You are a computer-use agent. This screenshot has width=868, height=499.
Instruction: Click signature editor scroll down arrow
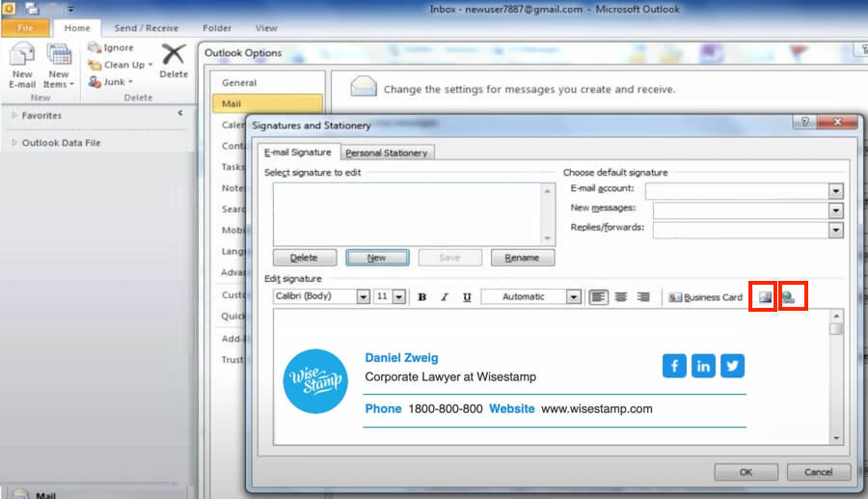[x=836, y=438]
